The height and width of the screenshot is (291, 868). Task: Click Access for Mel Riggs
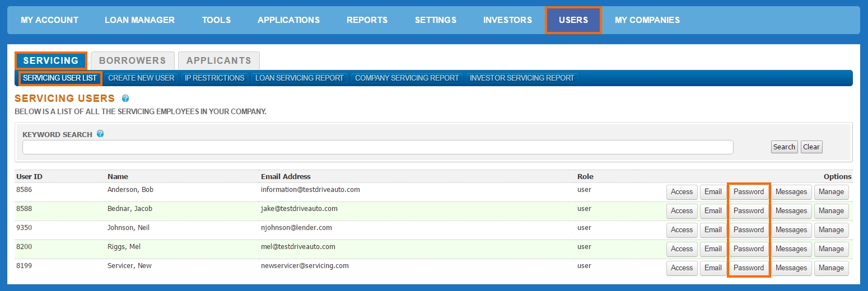(x=682, y=249)
